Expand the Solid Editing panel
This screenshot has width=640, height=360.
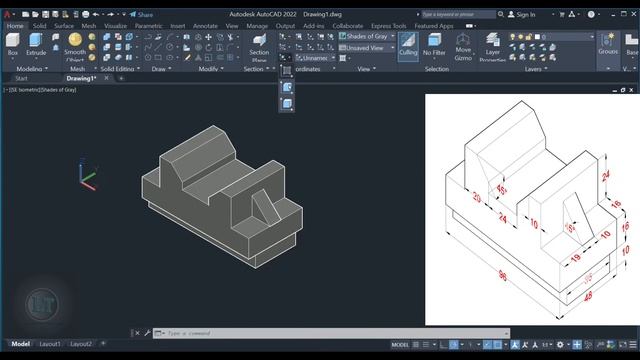120,69
